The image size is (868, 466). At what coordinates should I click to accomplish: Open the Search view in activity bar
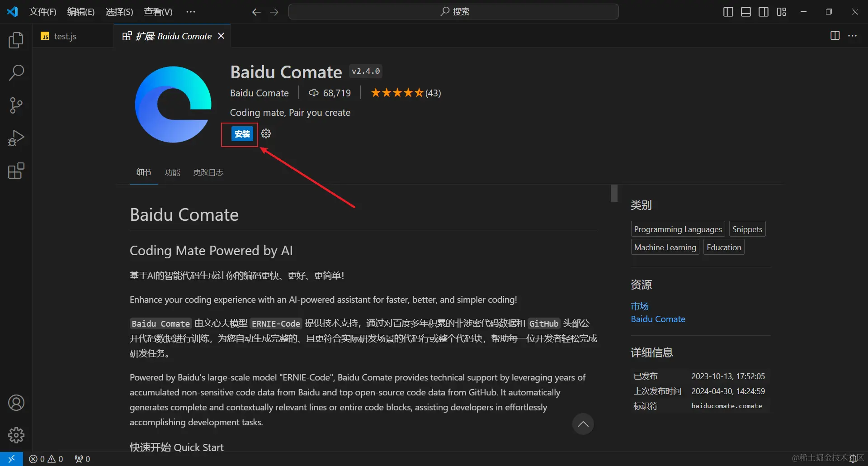16,73
